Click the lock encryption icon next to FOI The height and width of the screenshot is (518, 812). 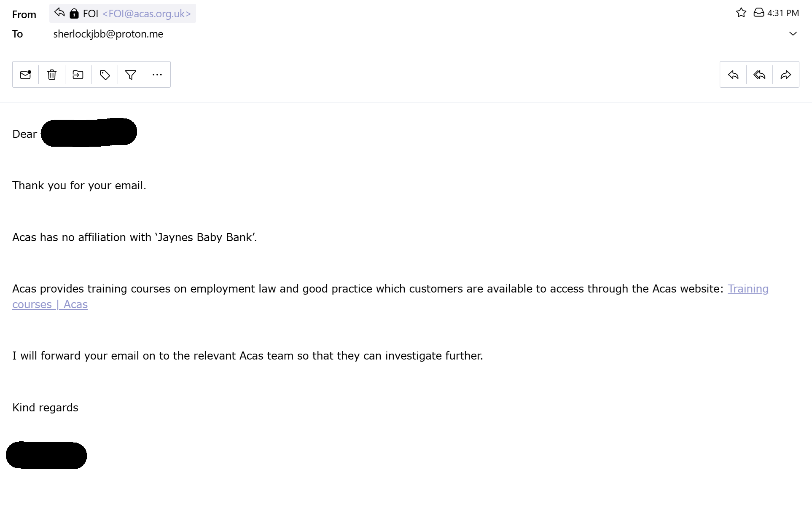pyautogui.click(x=74, y=13)
